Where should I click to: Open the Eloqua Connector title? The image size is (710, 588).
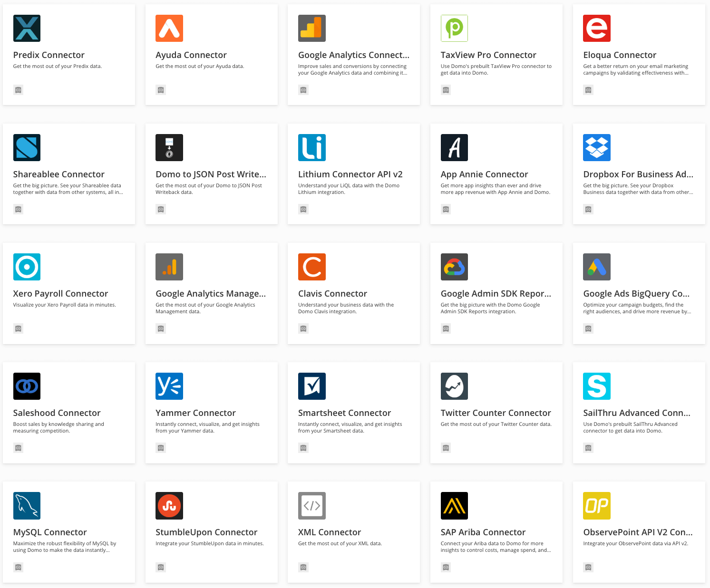(620, 55)
